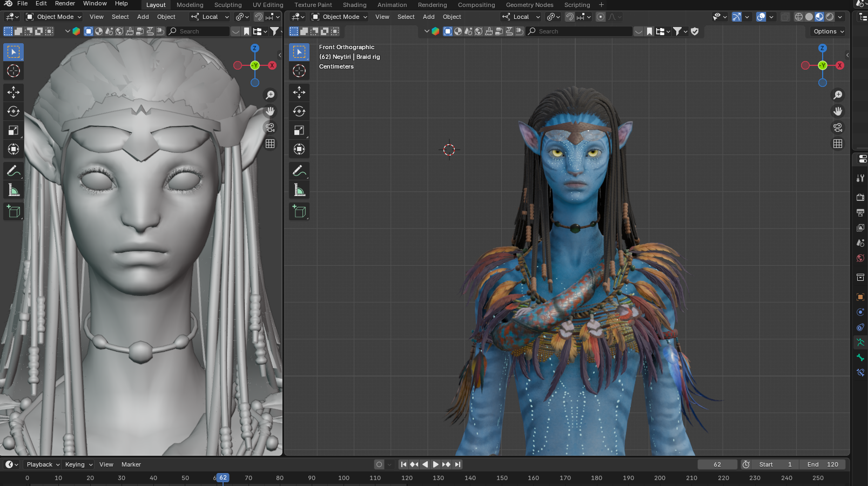Pick the Scale tool in right viewport
868x486 pixels.
click(299, 130)
